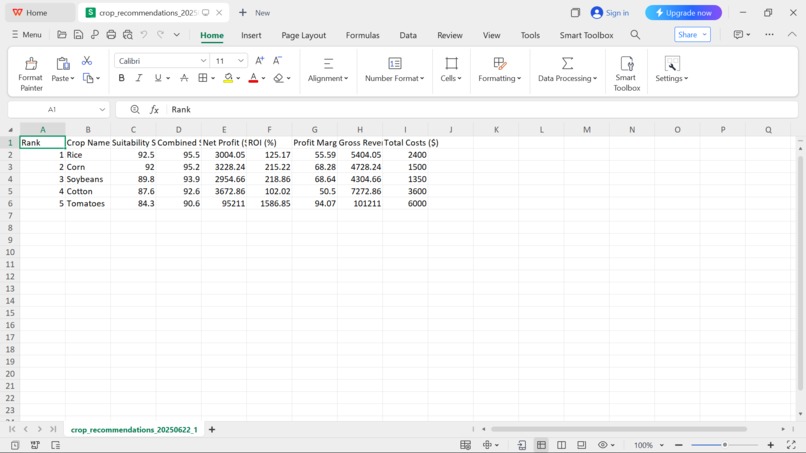
Task: Open the Review tab
Action: tap(450, 35)
